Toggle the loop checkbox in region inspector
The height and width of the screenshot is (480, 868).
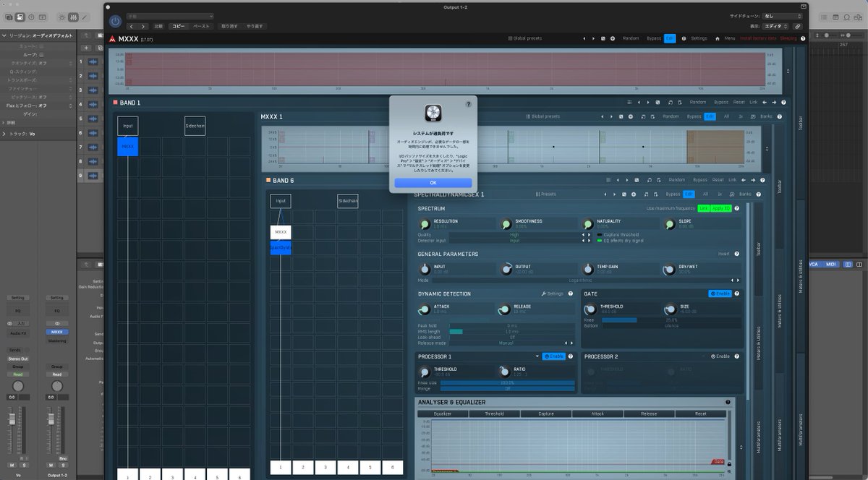[41, 55]
